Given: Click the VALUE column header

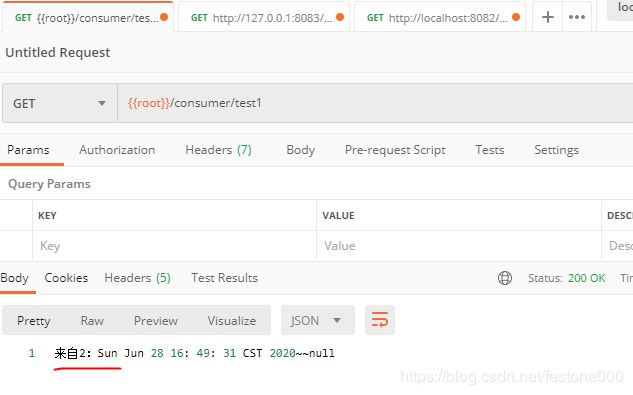Looking at the screenshot, I should [338, 215].
